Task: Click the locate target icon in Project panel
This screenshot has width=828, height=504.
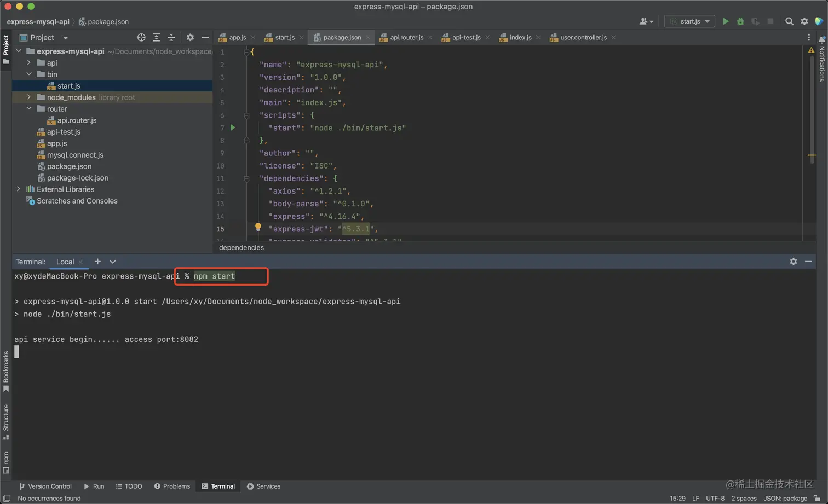Action: point(141,38)
